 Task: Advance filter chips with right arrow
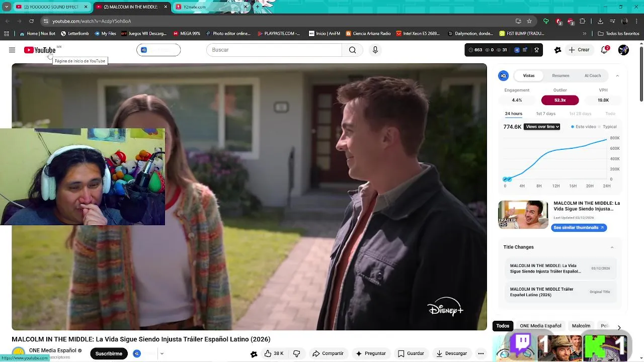[619, 327]
